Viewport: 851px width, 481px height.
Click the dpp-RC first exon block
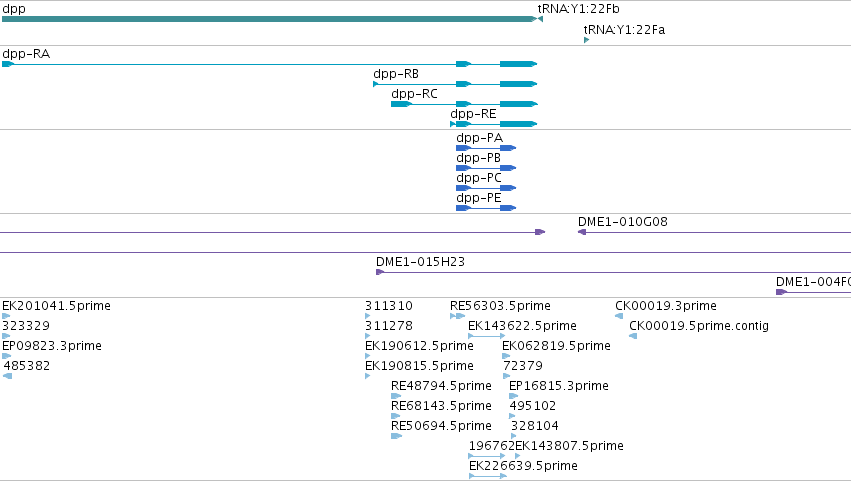pos(401,104)
